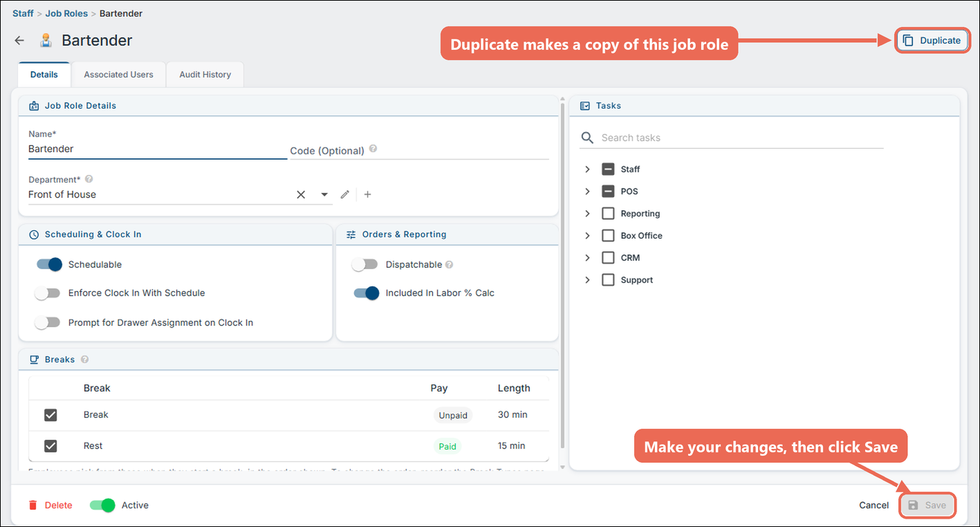Viewport: 980px width, 527px height.
Task: Add a new department with the plus icon
Action: pos(367,194)
